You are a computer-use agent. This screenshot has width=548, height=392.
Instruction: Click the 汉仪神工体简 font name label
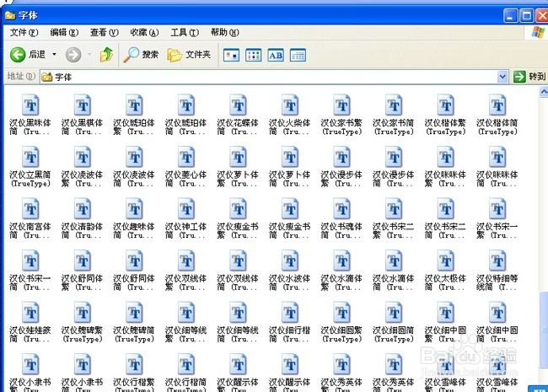point(186,231)
